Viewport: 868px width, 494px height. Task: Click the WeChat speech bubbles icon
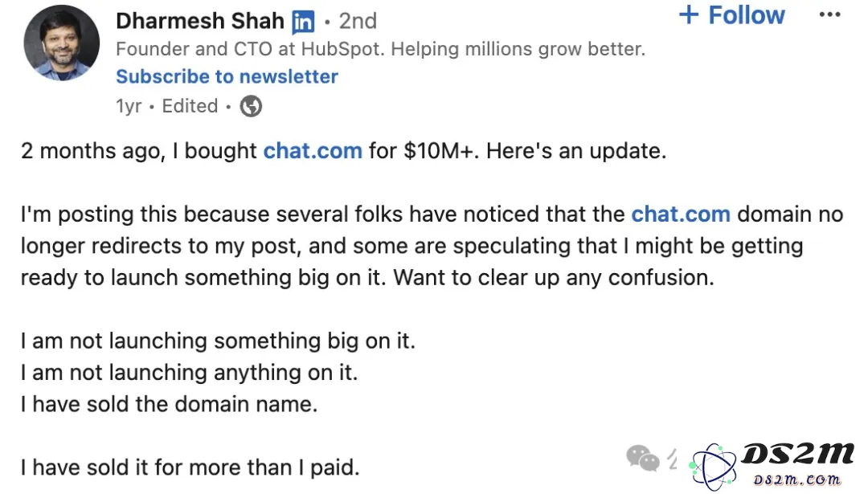coord(642,458)
